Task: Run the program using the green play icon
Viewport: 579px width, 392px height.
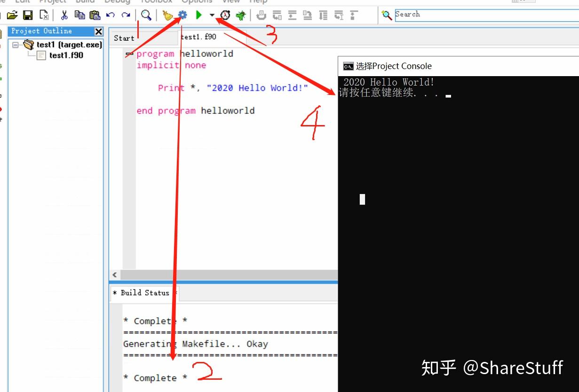Action: (198, 15)
